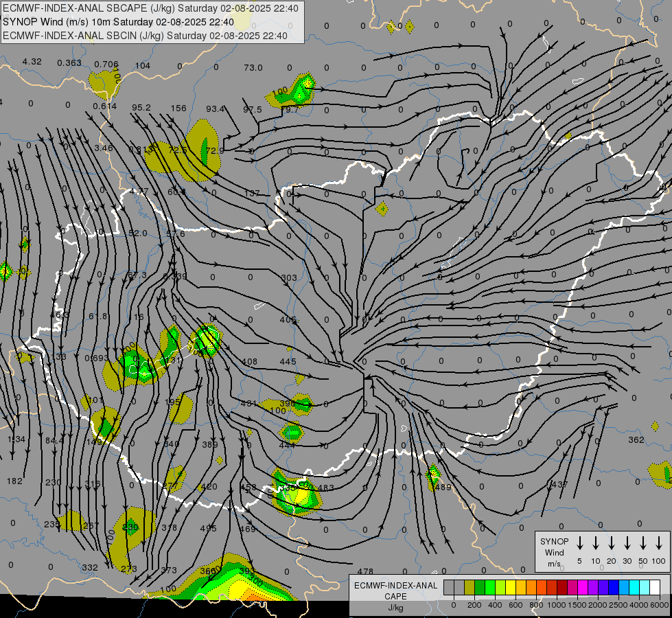Click the map value 52.0
Image resolution: width=672 pixels, height=618 pixels.
pos(138,233)
